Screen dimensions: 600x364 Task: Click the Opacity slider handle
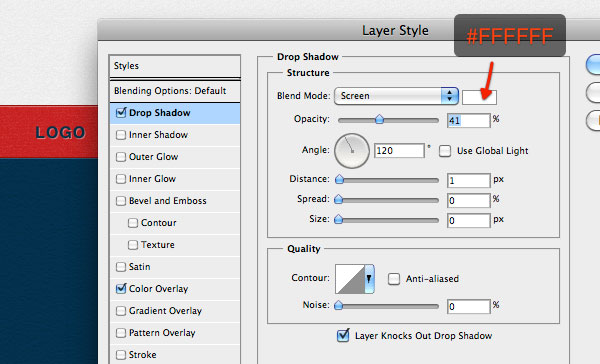[379, 119]
